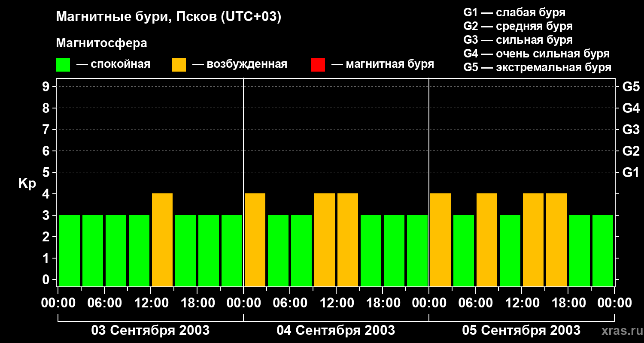Click the 'G5 — экстремальная буря' legend line
The height and width of the screenshot is (343, 644).
tap(538, 67)
